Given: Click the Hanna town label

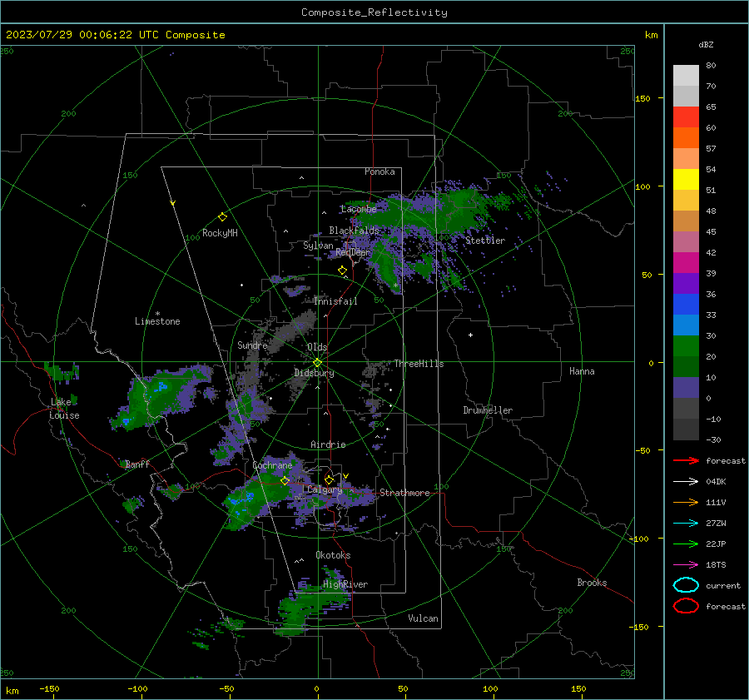Looking at the screenshot, I should coord(582,371).
